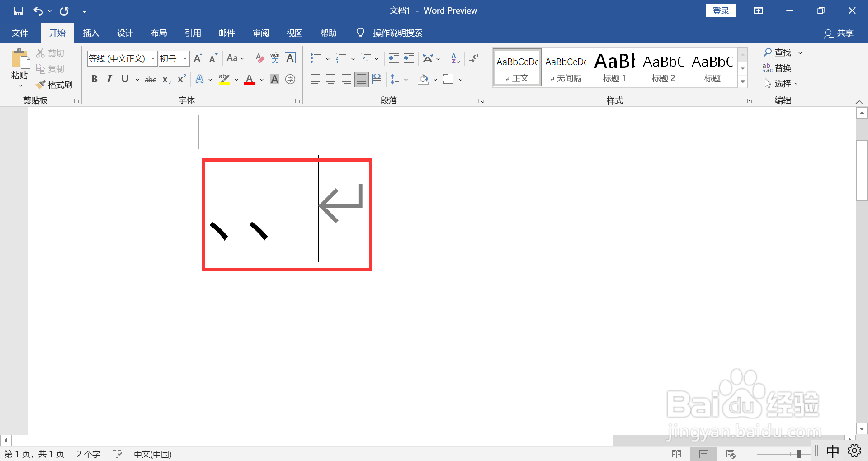Open the numbering list dropdown arrow
868x461 pixels.
point(353,59)
